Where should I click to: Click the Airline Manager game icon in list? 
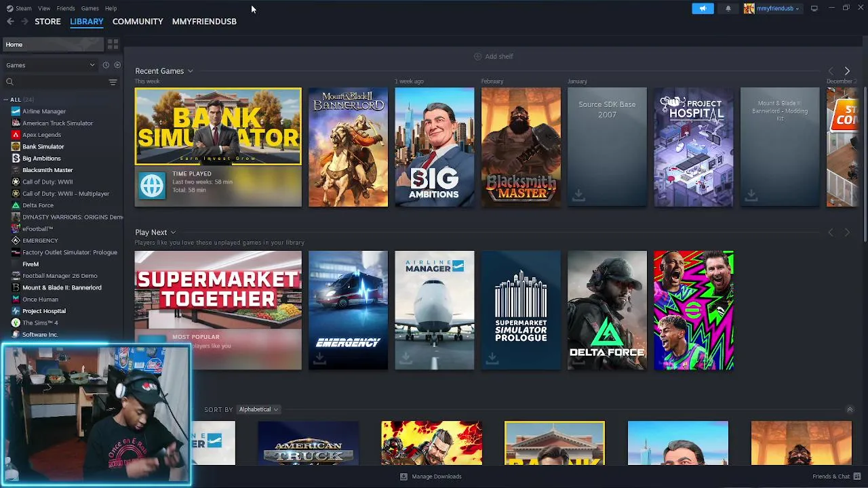click(x=16, y=111)
